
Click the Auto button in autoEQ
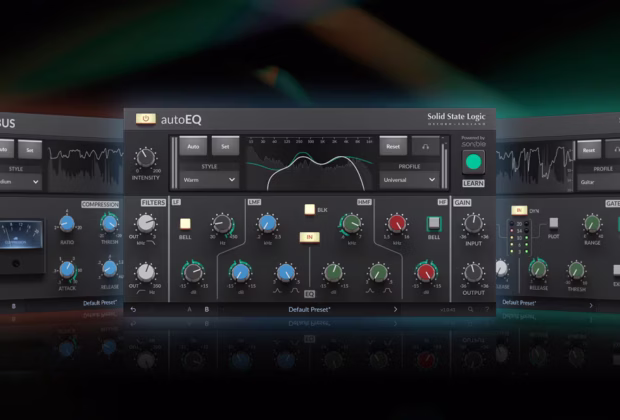(194, 146)
